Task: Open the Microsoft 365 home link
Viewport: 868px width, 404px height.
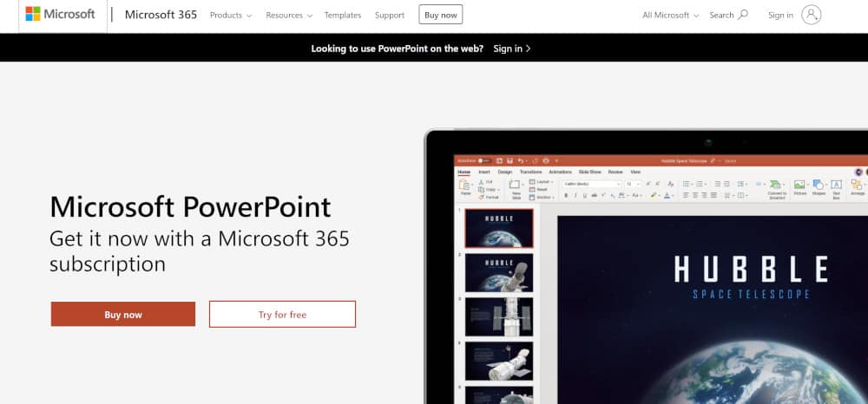Action: 161,15
